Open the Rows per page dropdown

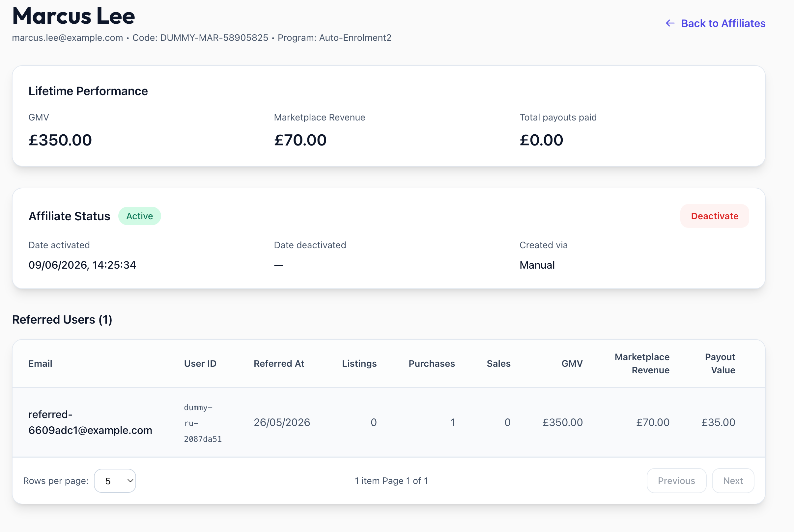[x=115, y=481]
